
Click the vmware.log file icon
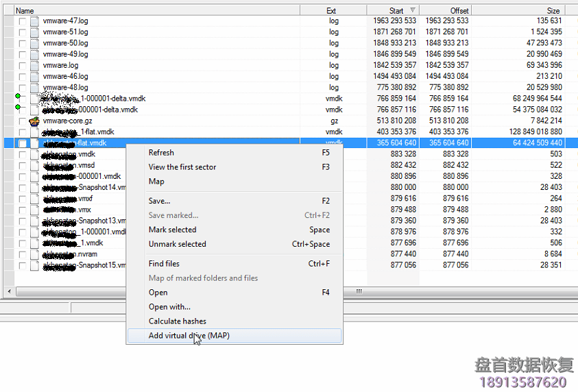pos(34,65)
